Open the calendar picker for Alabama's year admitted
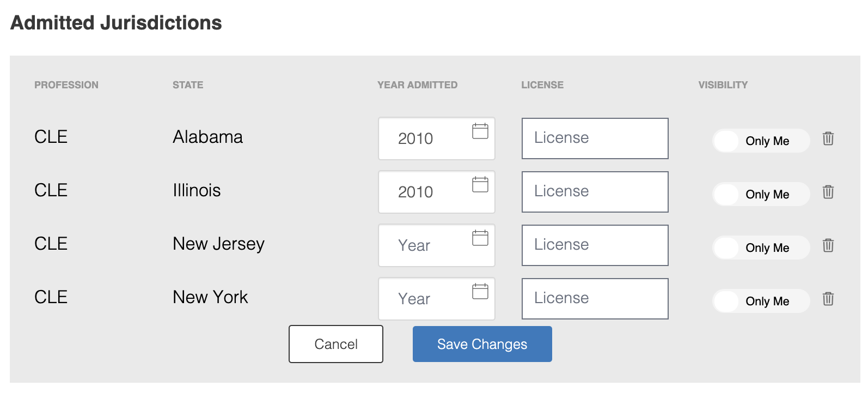The height and width of the screenshot is (398, 868). coord(480,131)
